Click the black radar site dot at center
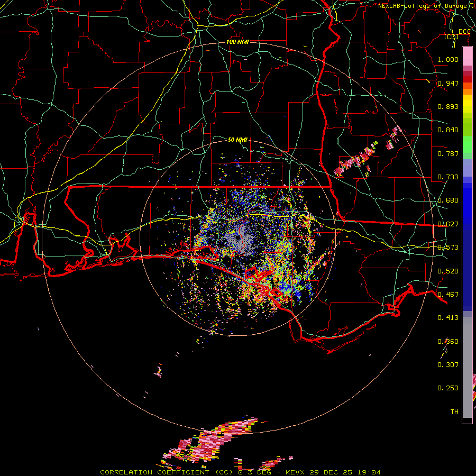Viewport: 476px width, 476px height. [237, 237]
